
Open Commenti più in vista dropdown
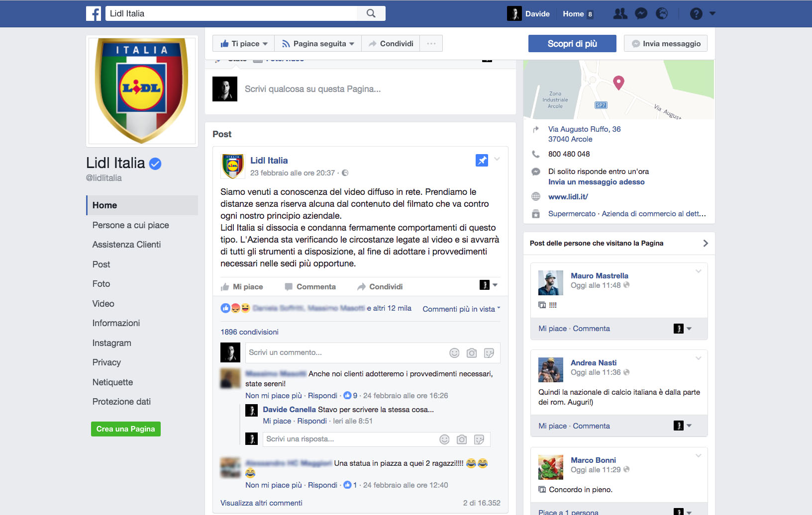click(x=461, y=309)
